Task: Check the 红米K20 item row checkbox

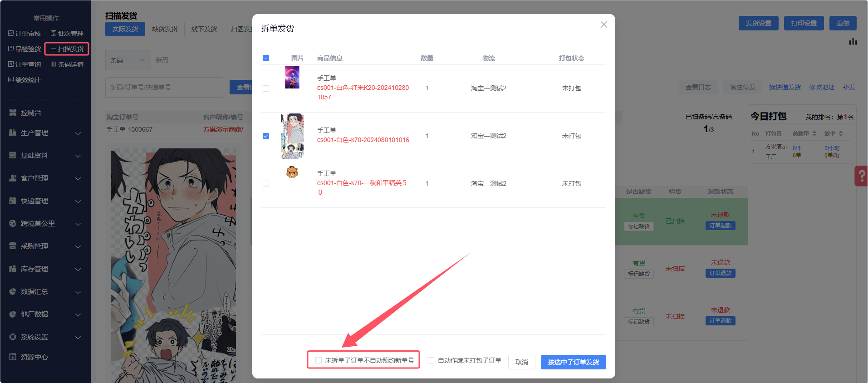Action: [x=266, y=88]
